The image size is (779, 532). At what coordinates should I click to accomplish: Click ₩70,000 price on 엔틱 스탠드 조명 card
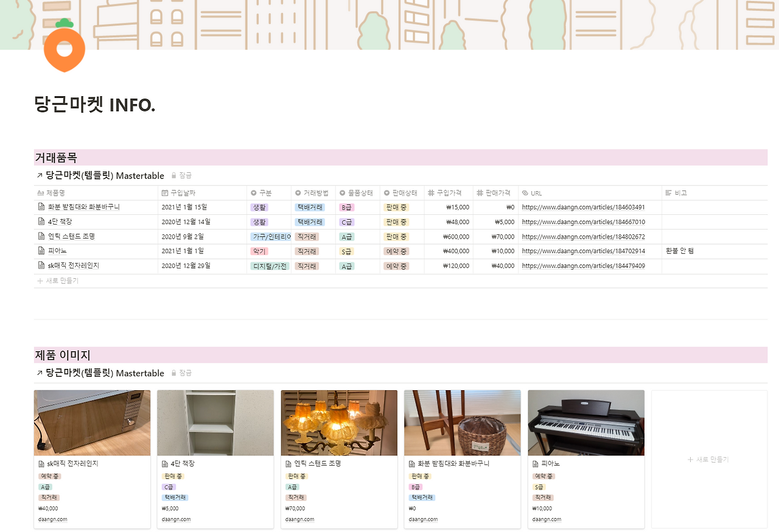295,509
